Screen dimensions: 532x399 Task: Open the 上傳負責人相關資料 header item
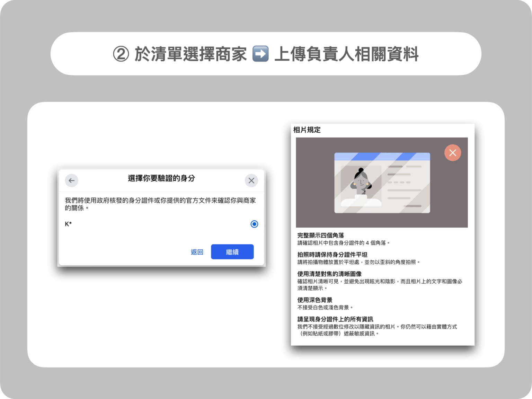pos(346,54)
